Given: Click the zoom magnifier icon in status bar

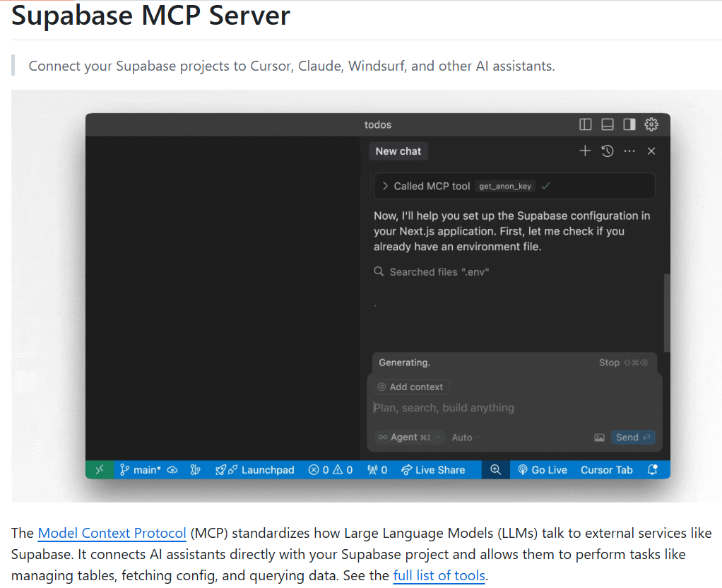Looking at the screenshot, I should point(495,469).
